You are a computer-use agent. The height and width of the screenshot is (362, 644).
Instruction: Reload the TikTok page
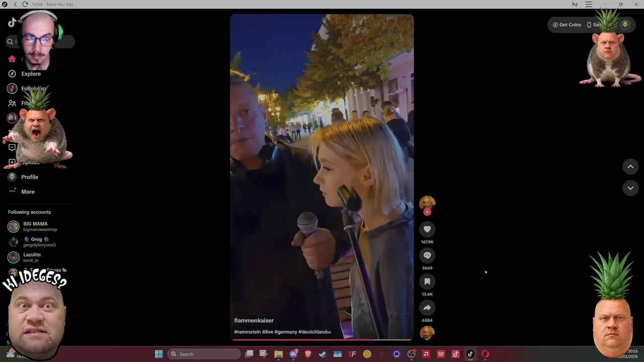click(25, 5)
